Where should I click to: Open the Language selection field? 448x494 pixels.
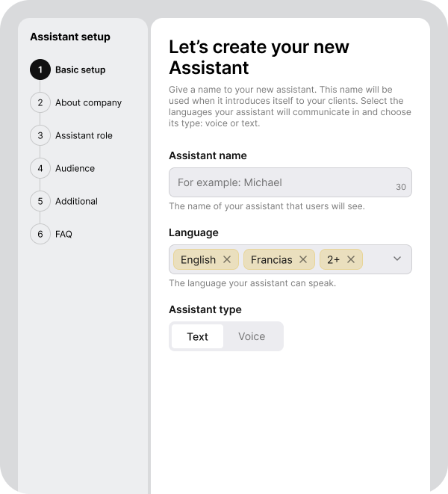tap(376, 259)
